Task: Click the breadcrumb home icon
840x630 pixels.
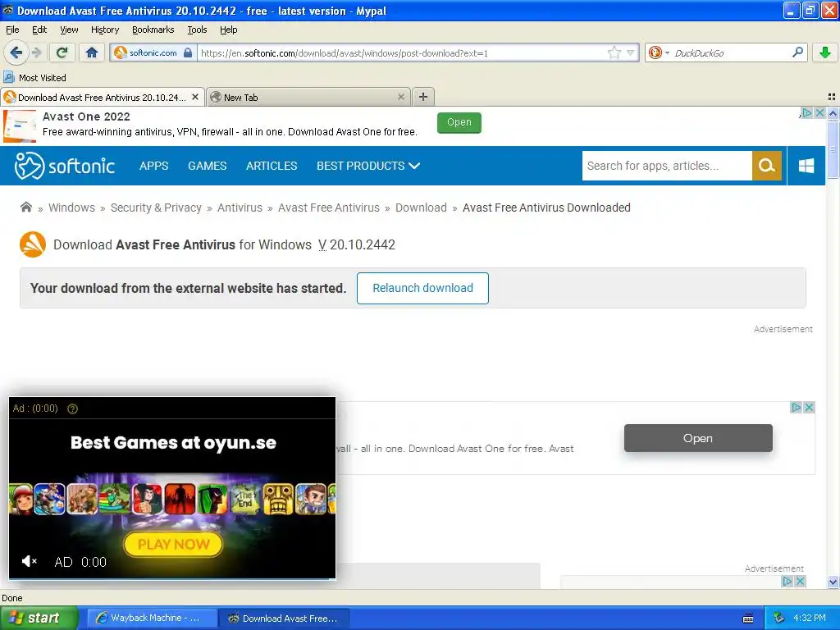Action: pos(25,207)
